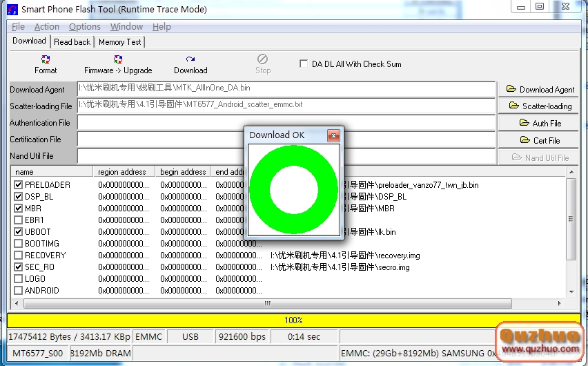
Task: Maximize the Flash Tool window
Action: (540, 7)
